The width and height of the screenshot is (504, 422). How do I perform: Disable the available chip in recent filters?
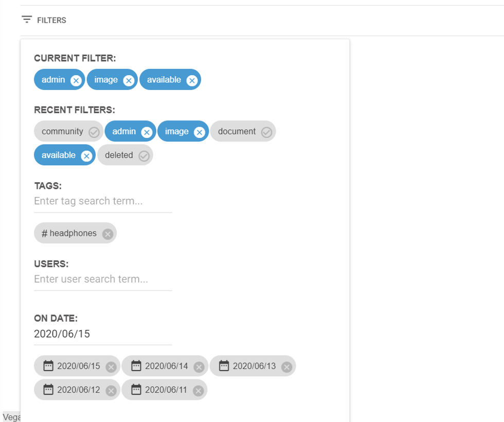click(x=86, y=156)
